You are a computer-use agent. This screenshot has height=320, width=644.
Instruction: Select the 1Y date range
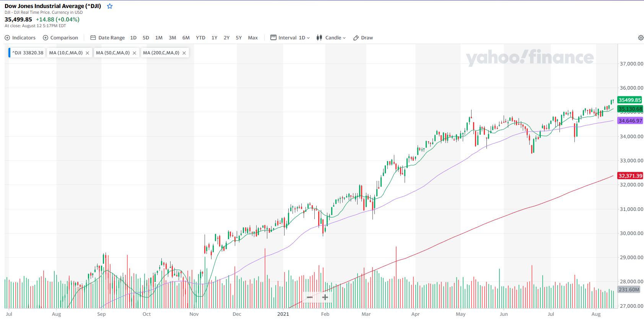click(215, 38)
